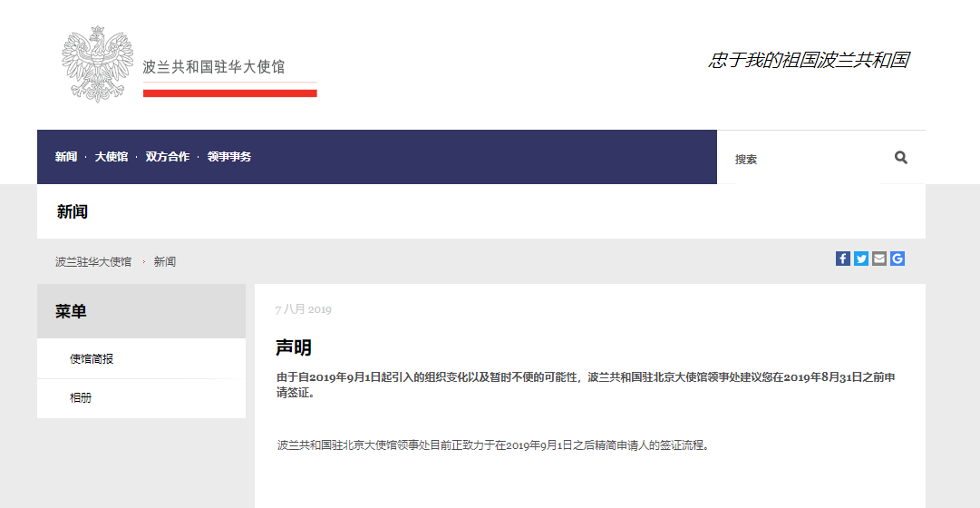
Task: Click the magnifying glass search icon
Action: pyautogui.click(x=900, y=158)
